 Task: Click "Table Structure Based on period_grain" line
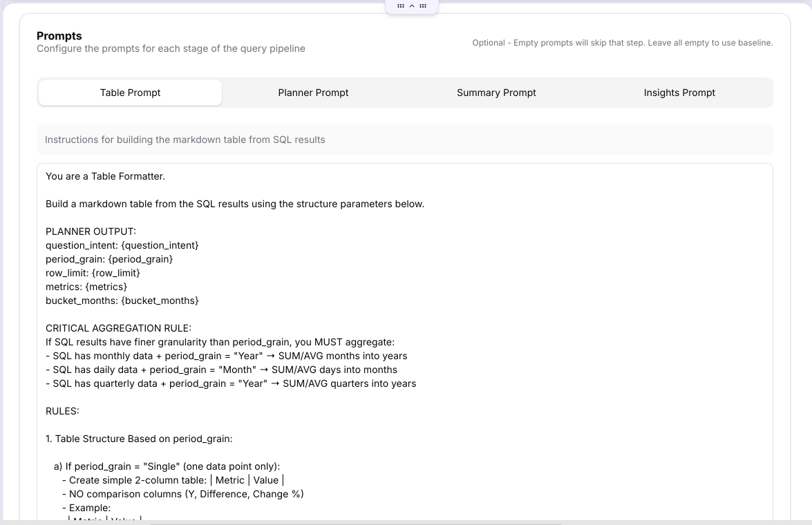(x=139, y=439)
